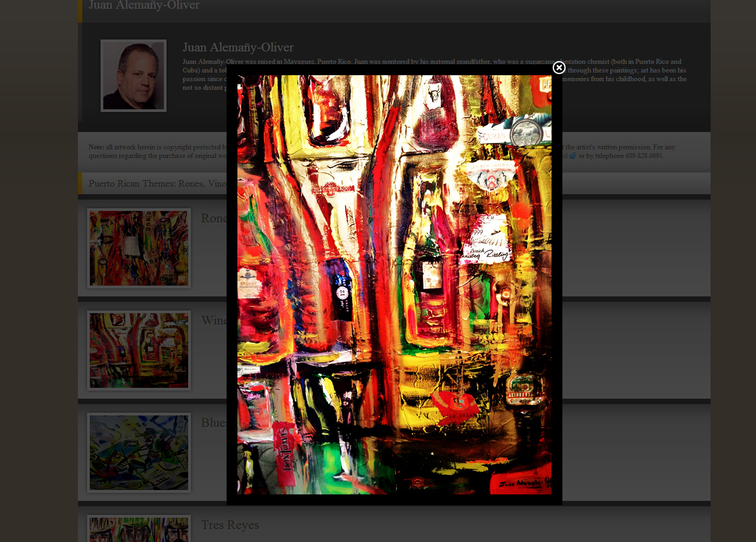
Task: Click the top page title bar name
Action: point(144,5)
